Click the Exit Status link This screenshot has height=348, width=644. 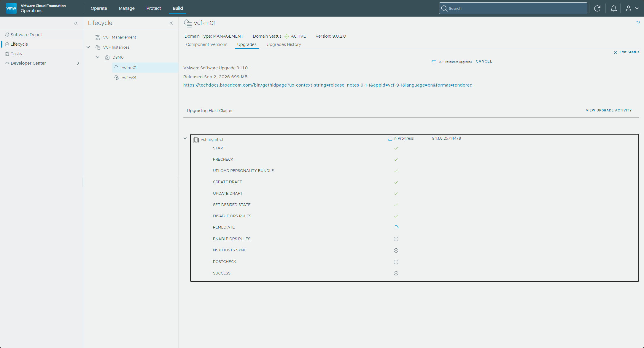pyautogui.click(x=626, y=52)
